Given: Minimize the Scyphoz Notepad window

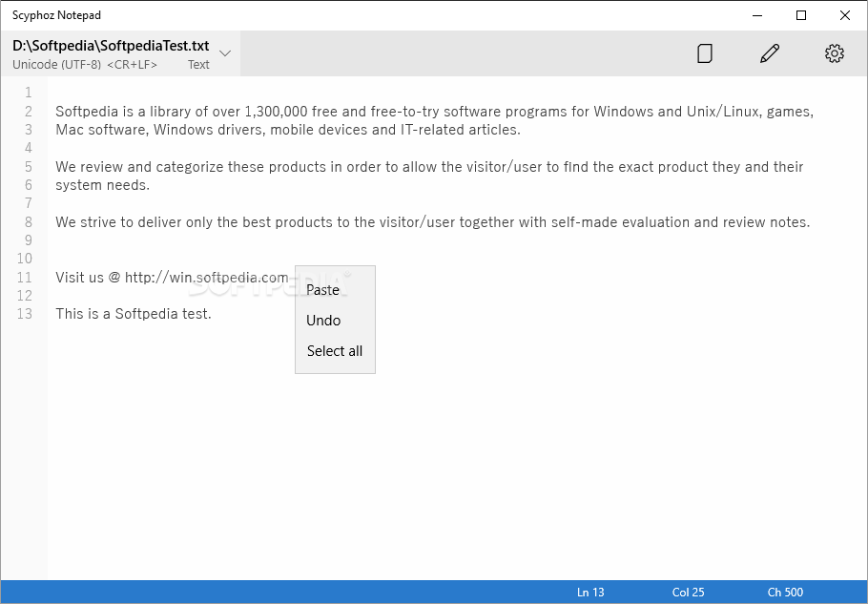Looking at the screenshot, I should click(x=757, y=15).
